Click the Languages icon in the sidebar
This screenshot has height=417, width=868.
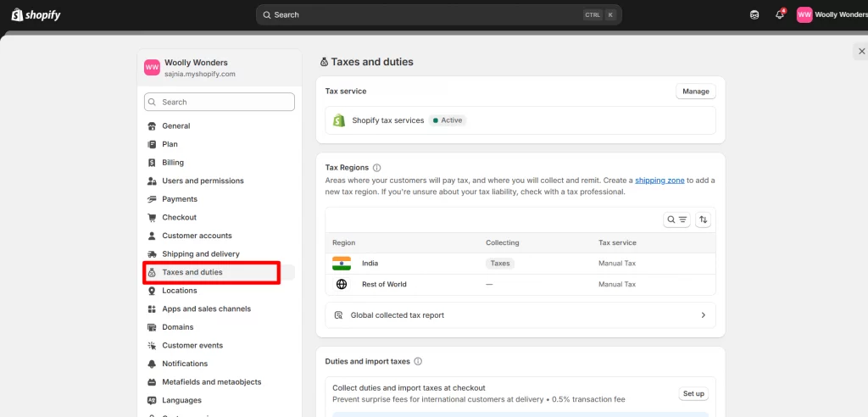152,400
